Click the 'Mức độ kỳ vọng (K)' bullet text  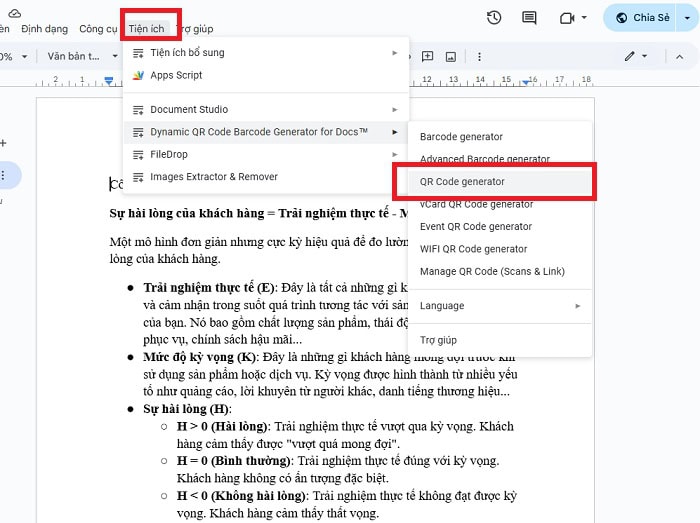tap(200, 357)
